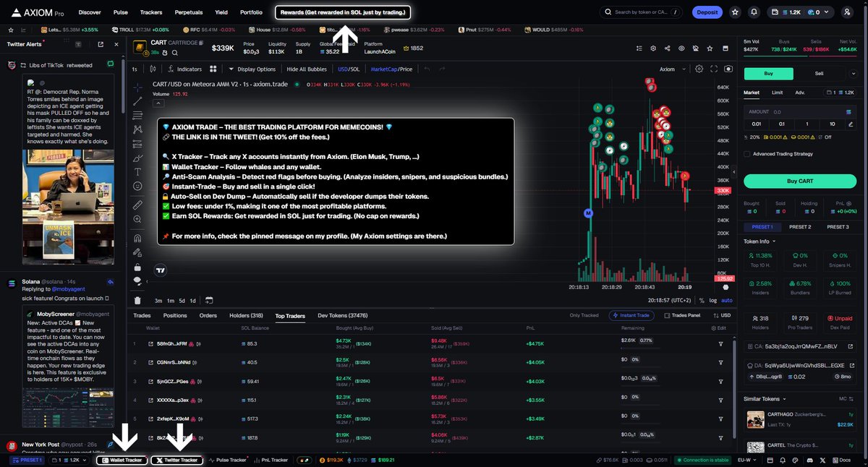Open the favorites star icon in top bar
This screenshot has width=868, height=467.
735,12
